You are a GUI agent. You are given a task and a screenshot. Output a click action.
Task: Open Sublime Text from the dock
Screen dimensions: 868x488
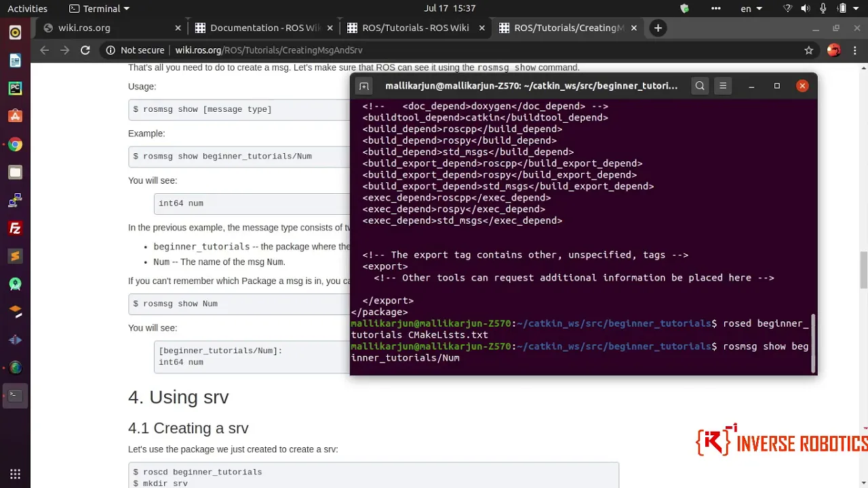(x=15, y=256)
